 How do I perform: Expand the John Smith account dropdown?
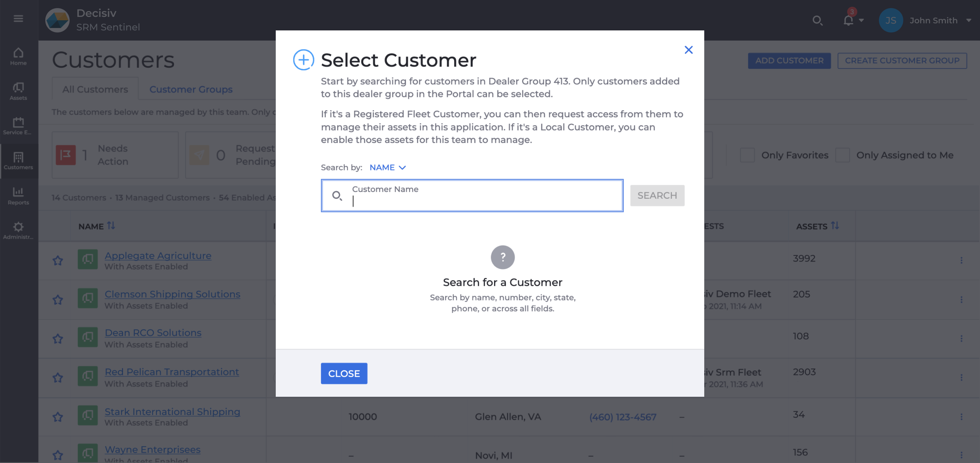point(969,21)
